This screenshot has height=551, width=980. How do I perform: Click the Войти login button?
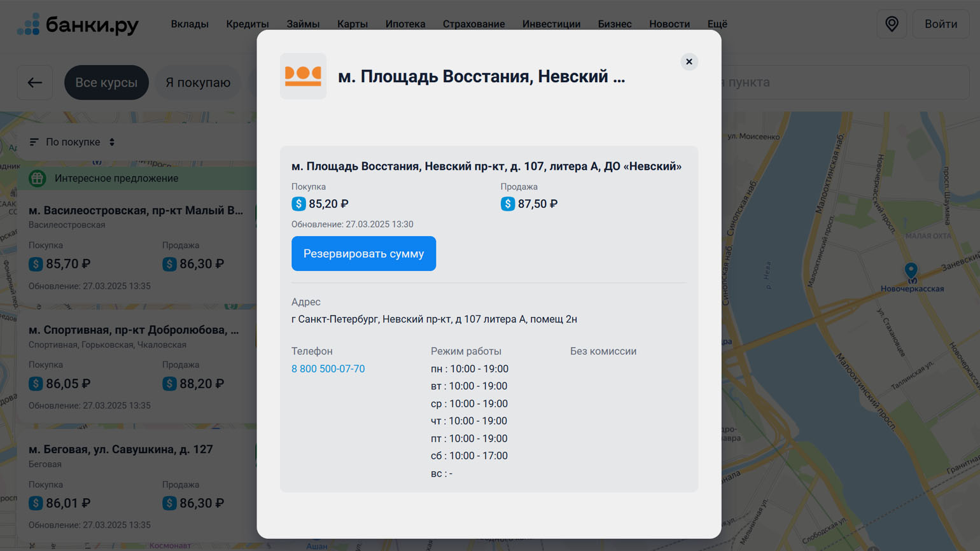point(940,24)
